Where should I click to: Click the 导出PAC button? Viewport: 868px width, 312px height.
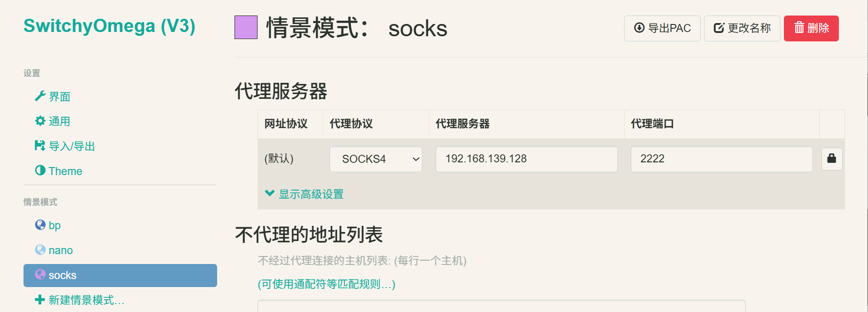pos(662,28)
